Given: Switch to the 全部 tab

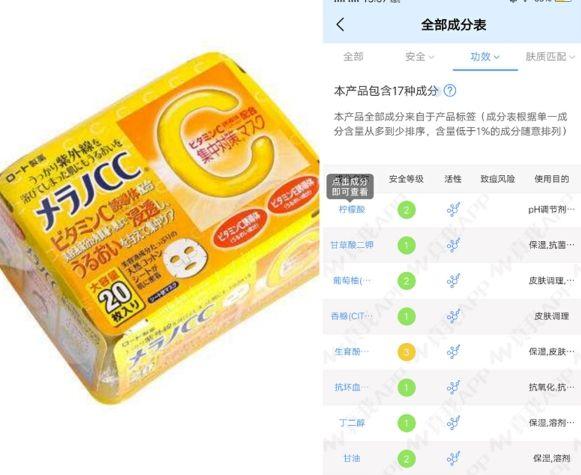Looking at the screenshot, I should click(x=353, y=57).
